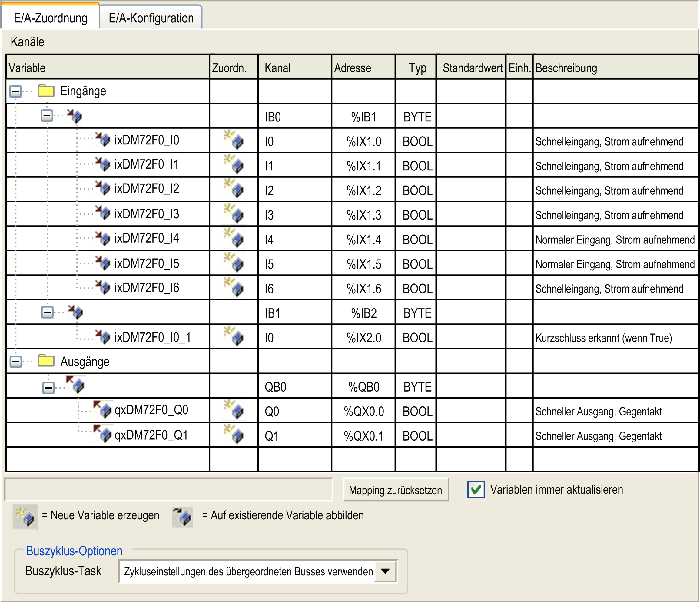
Task: Click the mapping icon for ixDM72F0_I1
Action: 234,164
